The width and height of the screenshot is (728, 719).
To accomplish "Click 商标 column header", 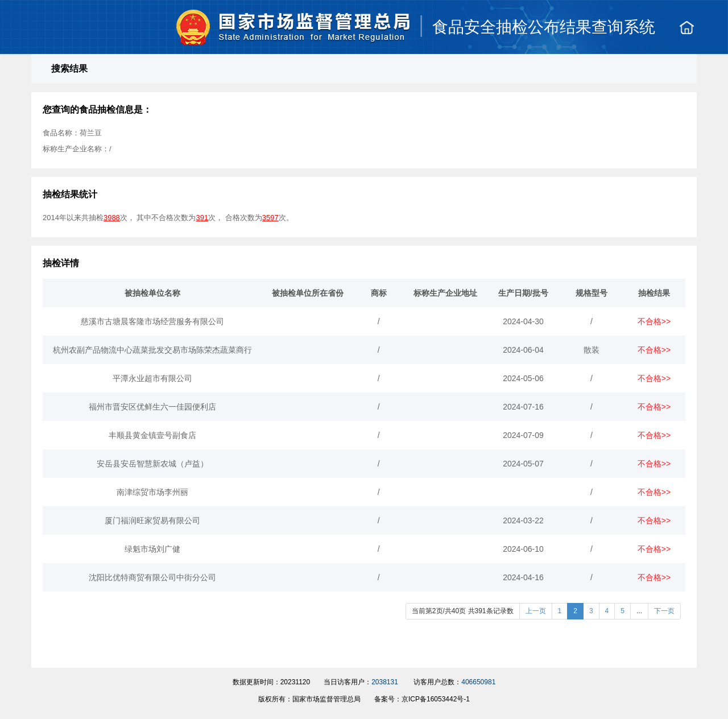I will pyautogui.click(x=379, y=293).
